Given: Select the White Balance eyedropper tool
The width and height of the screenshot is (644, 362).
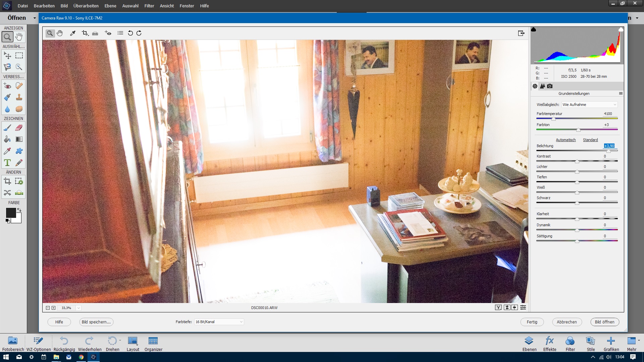Looking at the screenshot, I should point(72,33).
